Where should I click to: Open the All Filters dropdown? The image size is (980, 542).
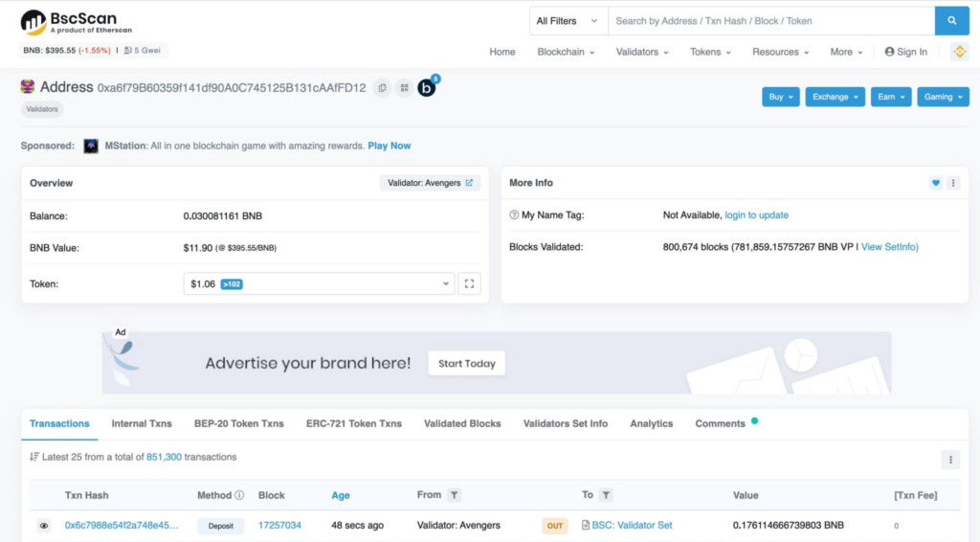tap(568, 21)
